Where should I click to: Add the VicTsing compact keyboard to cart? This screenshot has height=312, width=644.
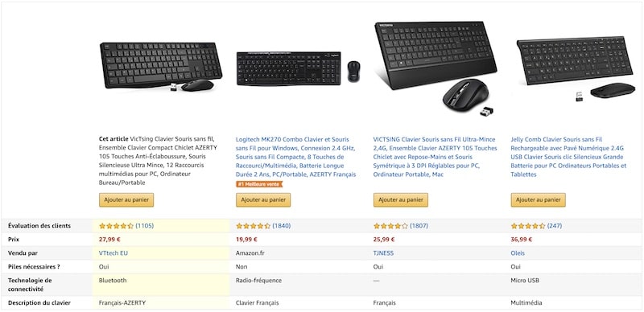pos(126,200)
